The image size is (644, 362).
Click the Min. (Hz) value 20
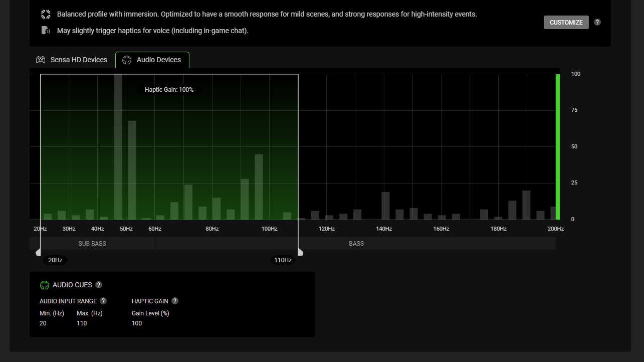click(x=43, y=323)
